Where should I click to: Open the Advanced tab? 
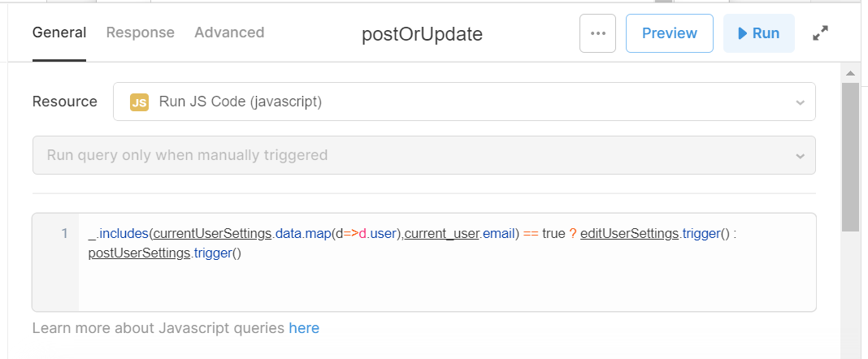[x=229, y=32]
